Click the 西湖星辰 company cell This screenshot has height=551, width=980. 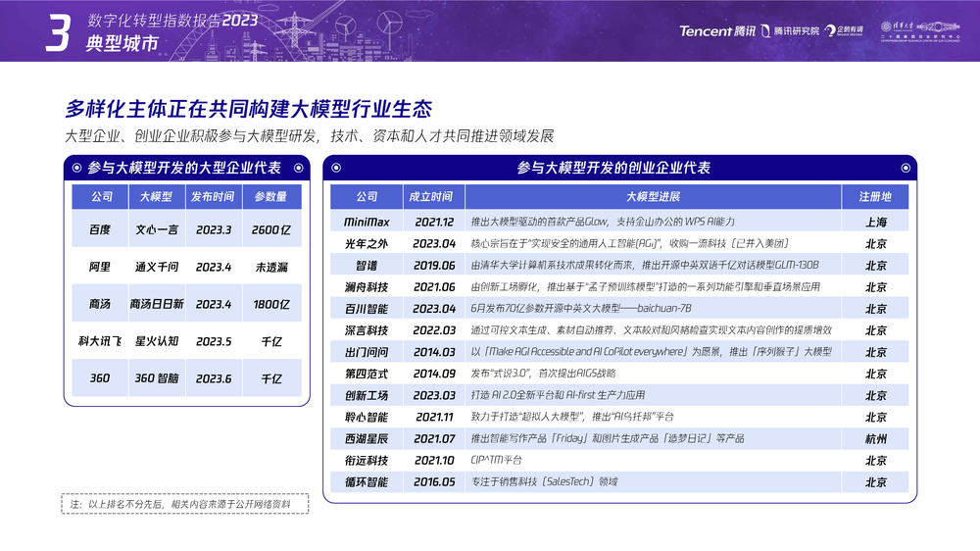coord(367,438)
